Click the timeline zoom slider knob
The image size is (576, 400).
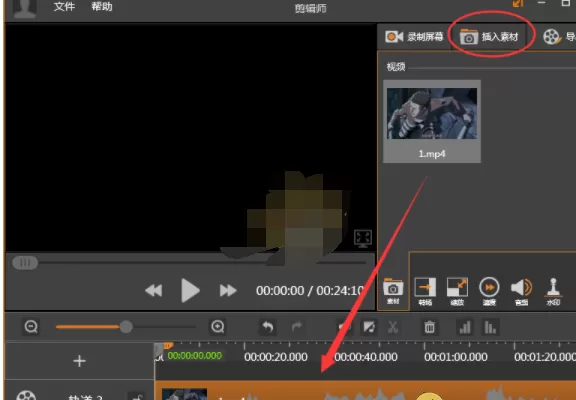[126, 327]
